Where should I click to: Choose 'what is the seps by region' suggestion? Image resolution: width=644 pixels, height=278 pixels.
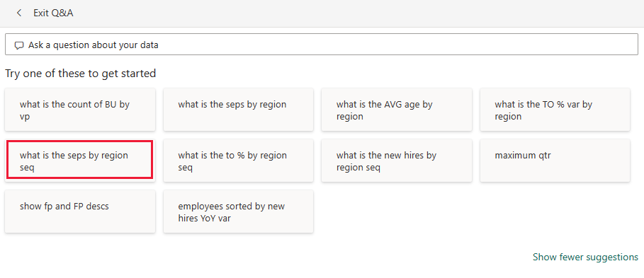point(238,110)
